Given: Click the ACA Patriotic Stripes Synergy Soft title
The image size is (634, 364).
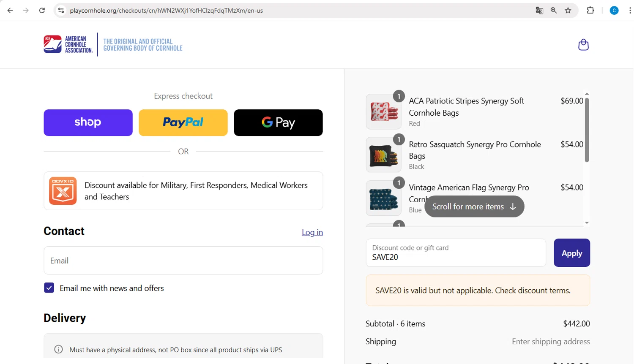Looking at the screenshot, I should coord(466,107).
